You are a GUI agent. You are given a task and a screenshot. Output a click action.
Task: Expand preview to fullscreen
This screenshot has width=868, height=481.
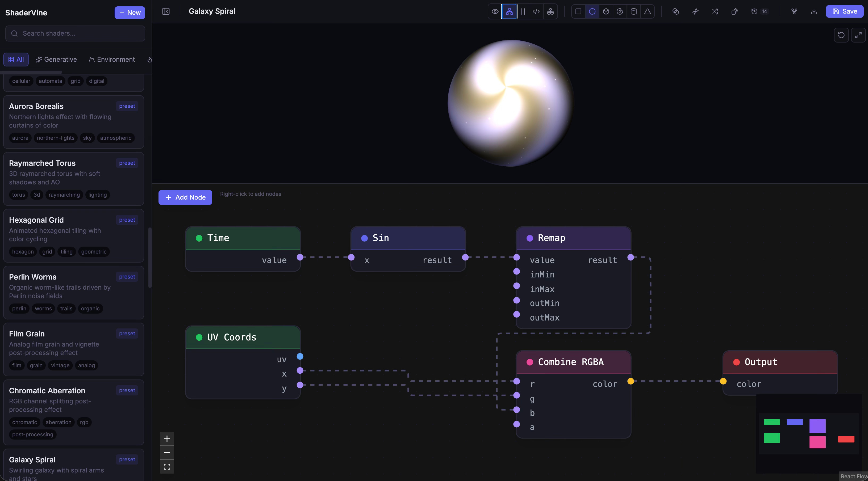(x=858, y=35)
